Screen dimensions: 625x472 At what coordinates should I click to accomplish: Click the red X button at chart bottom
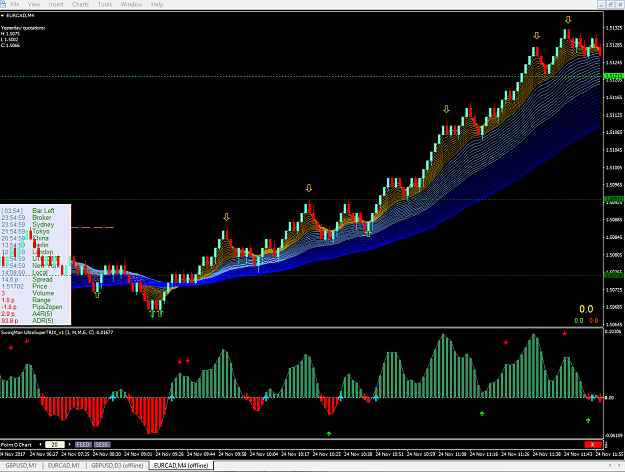point(592,444)
